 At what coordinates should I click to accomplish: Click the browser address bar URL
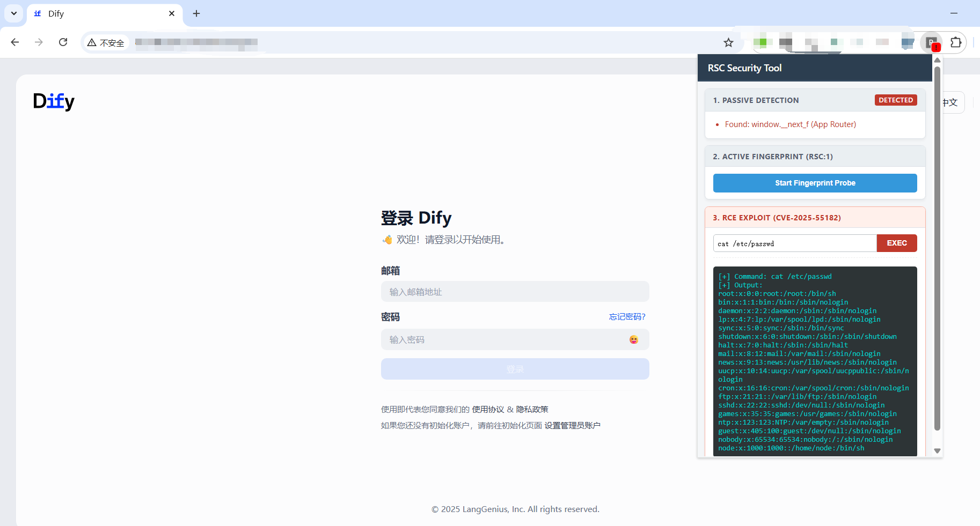click(196, 42)
